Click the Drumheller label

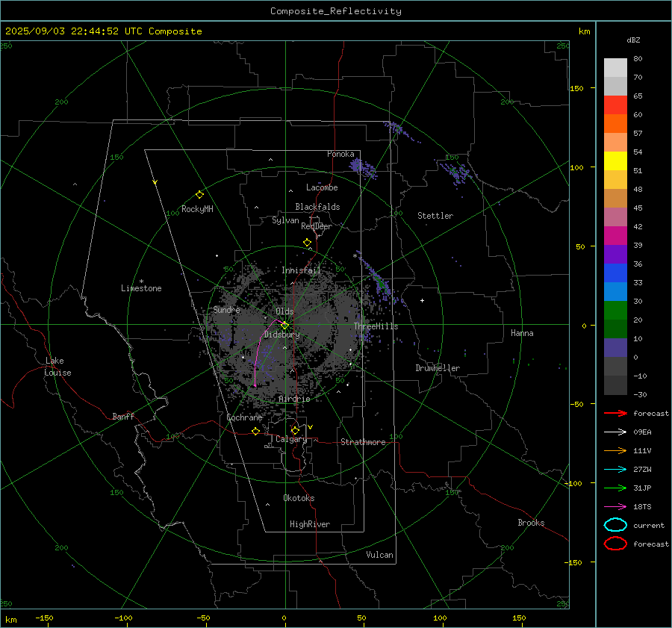point(438,368)
